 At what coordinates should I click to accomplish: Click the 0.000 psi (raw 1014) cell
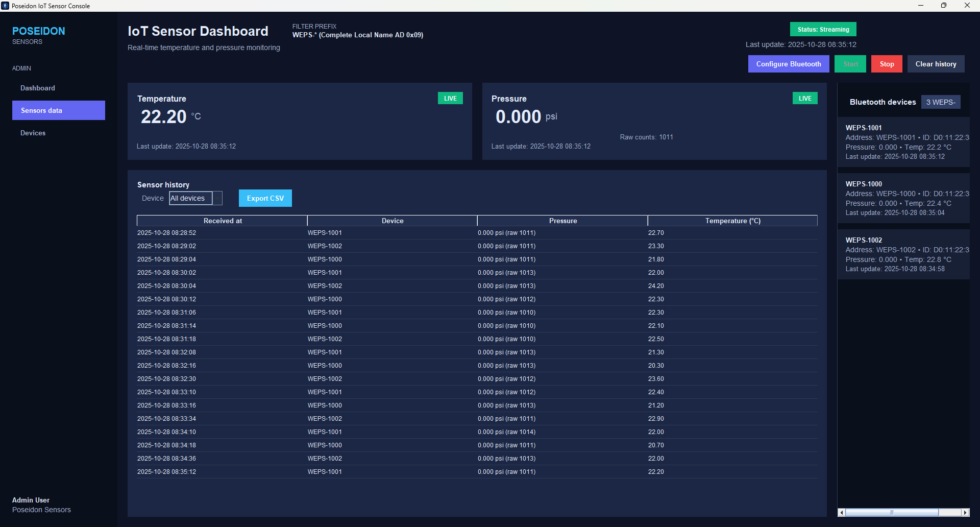point(506,432)
